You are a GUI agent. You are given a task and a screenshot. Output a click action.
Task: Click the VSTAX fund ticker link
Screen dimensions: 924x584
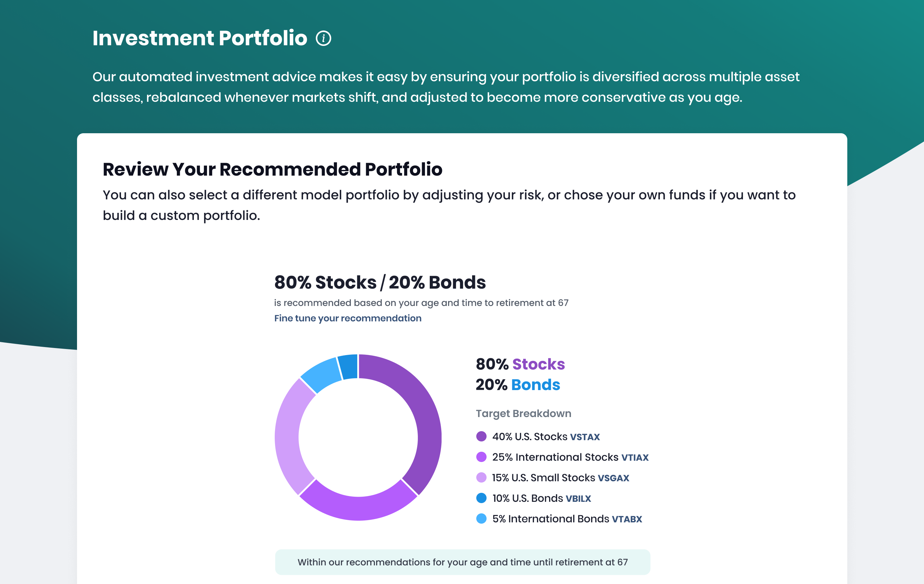point(585,437)
